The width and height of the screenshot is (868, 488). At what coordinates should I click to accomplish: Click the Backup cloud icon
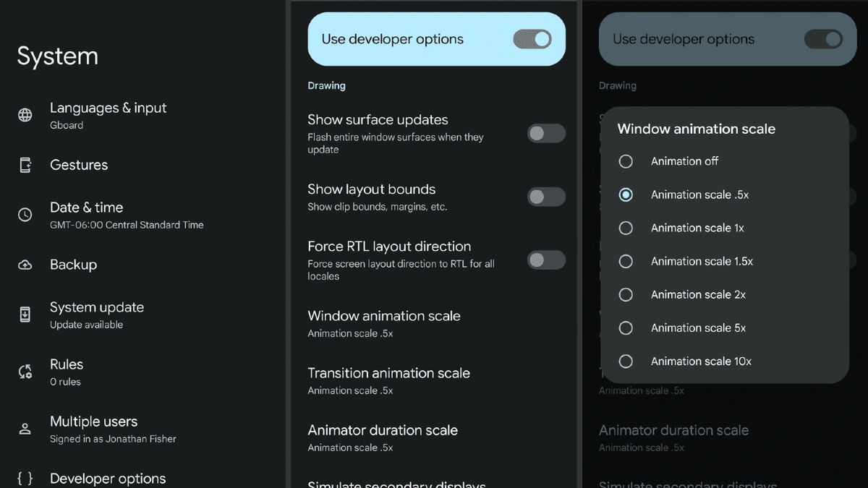click(x=25, y=265)
